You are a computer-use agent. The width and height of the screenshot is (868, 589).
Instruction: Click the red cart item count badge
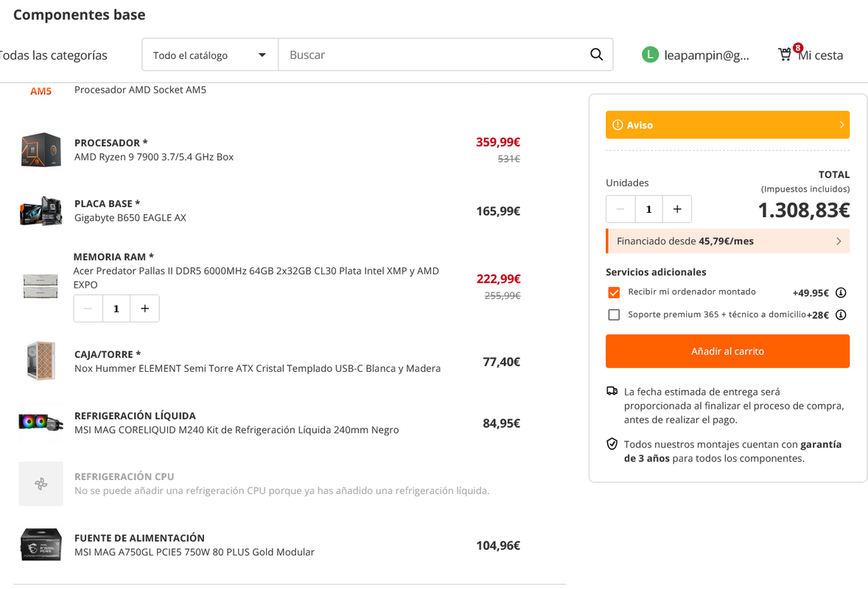click(x=798, y=48)
